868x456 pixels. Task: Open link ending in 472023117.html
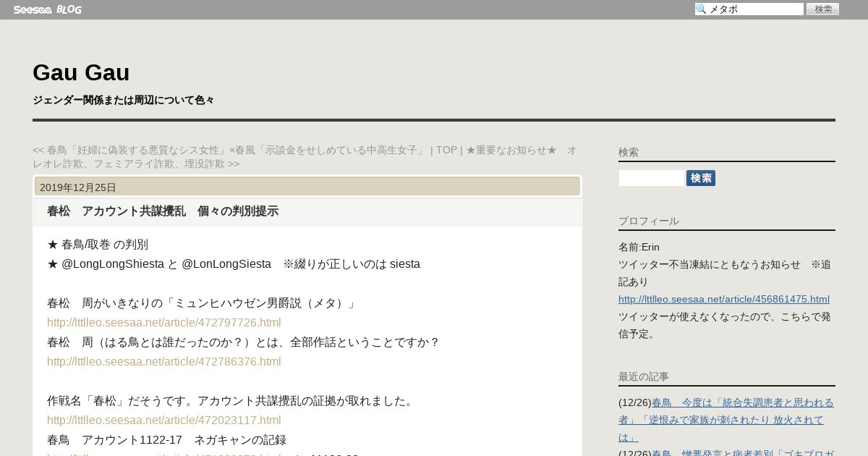click(x=164, y=421)
